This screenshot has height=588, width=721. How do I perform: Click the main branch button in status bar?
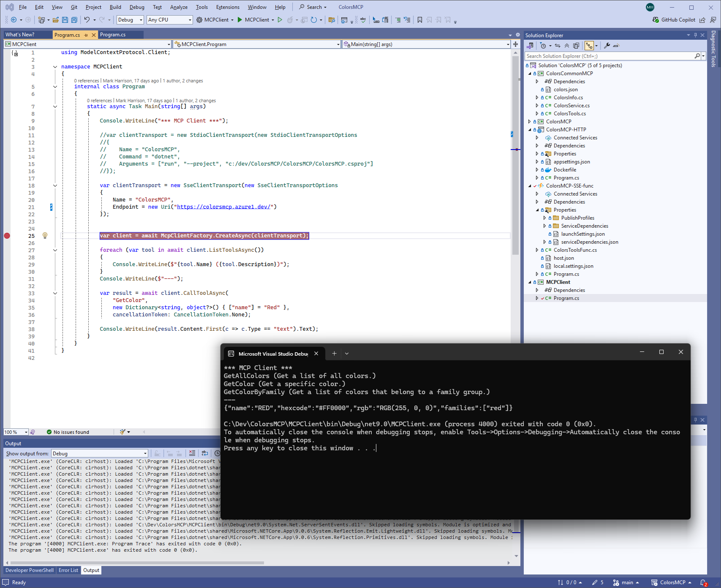click(x=626, y=583)
